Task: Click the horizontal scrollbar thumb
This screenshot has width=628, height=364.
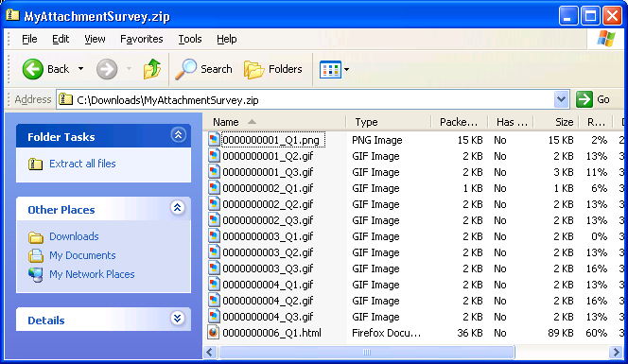Action: [366, 353]
